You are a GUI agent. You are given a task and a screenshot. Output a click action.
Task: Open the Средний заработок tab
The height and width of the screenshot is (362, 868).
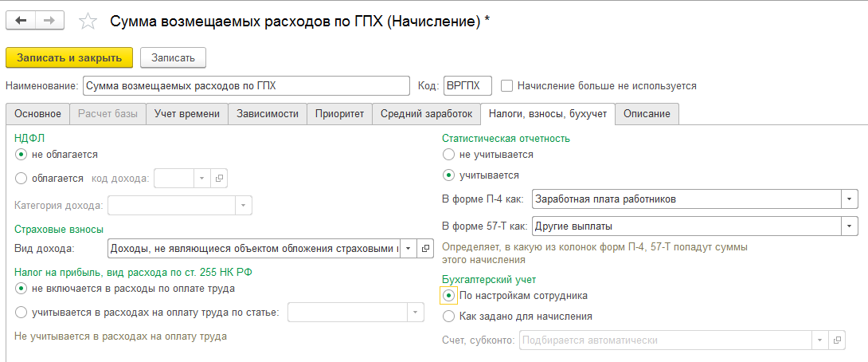click(426, 114)
